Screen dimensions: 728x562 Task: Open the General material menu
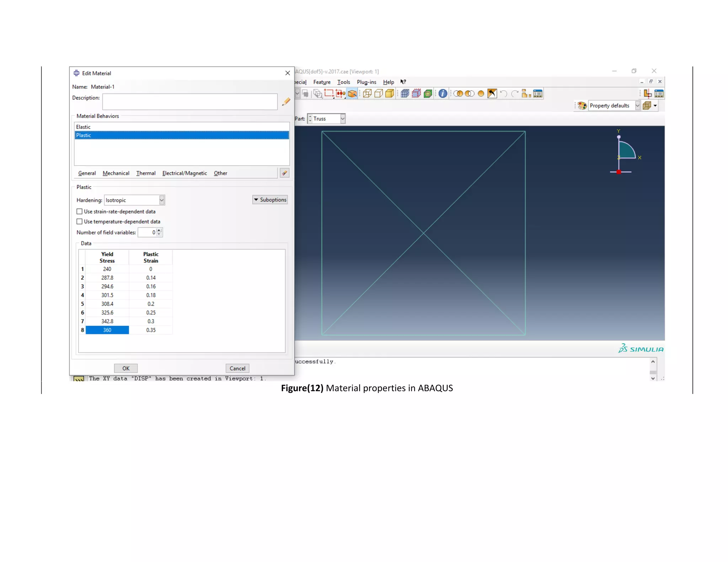87,173
